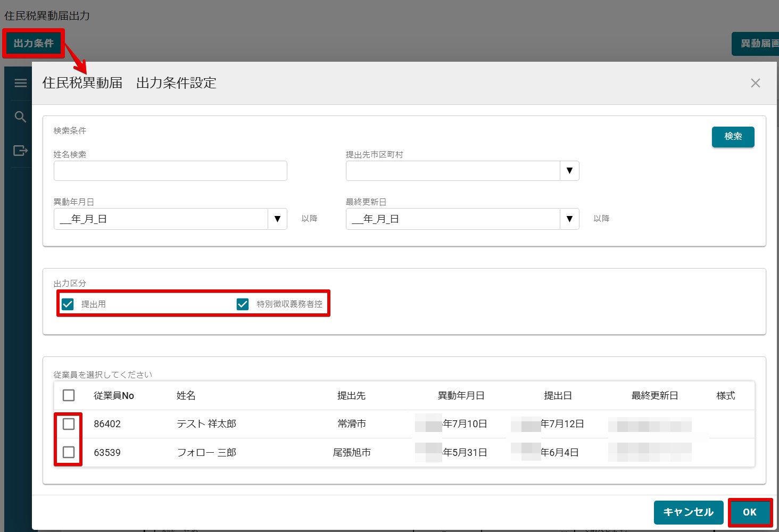Click the 尾張旭市 cell
Screen dimensions: 779x532
pyautogui.click(x=352, y=452)
